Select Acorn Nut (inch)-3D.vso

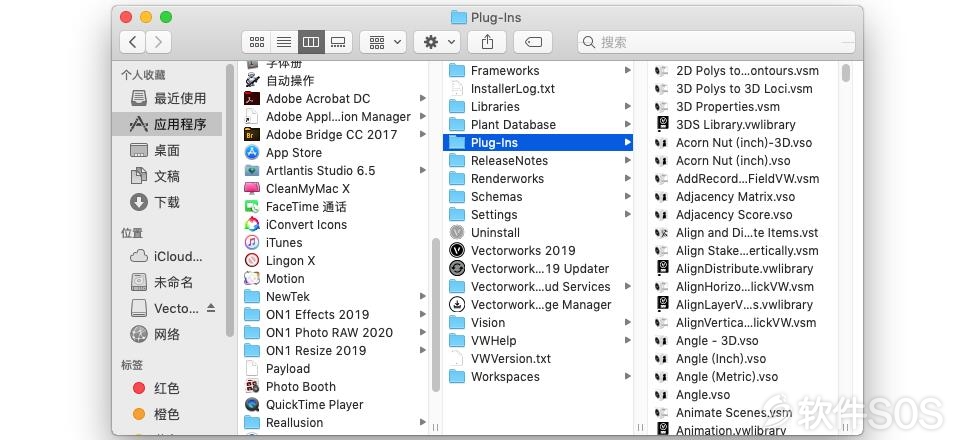743,143
